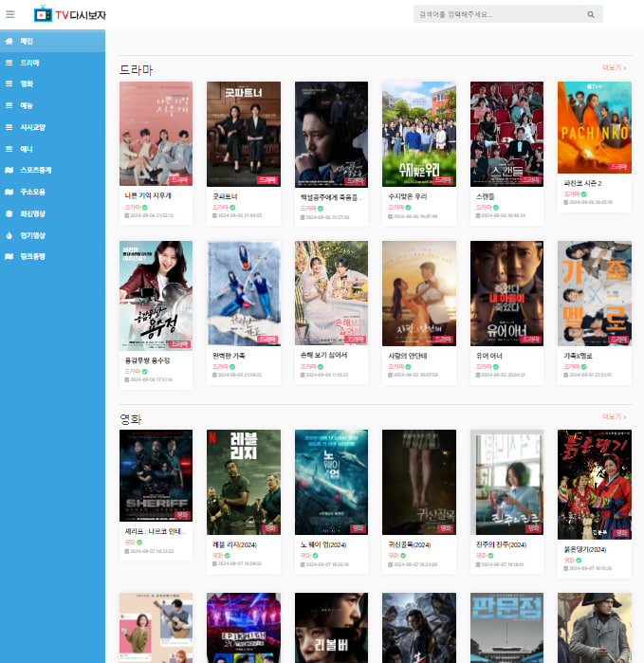644x663 pixels.
Task: Click list icon next to 예능 sidebar
Action: [9, 105]
